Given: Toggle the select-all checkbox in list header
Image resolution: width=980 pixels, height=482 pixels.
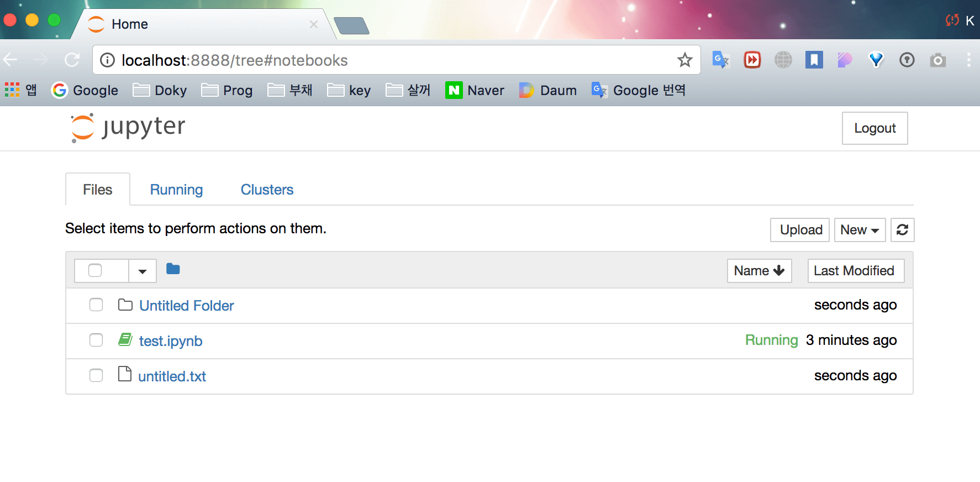Looking at the screenshot, I should click(x=95, y=270).
